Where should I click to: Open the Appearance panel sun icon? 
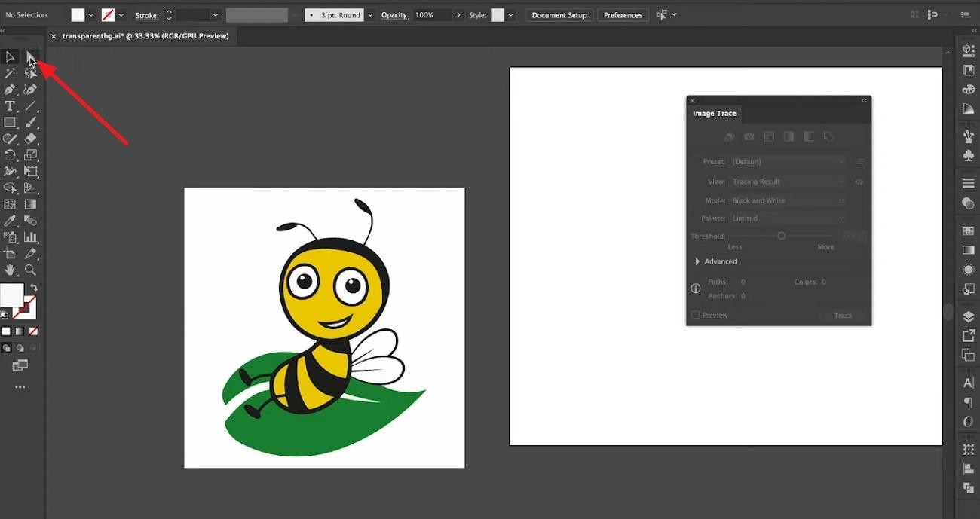pos(969,269)
